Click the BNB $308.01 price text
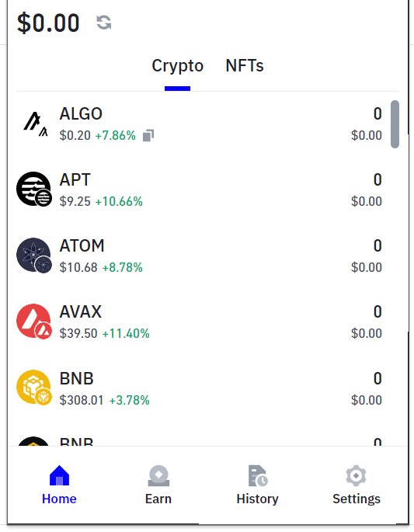The height and width of the screenshot is (532, 414). [x=82, y=400]
